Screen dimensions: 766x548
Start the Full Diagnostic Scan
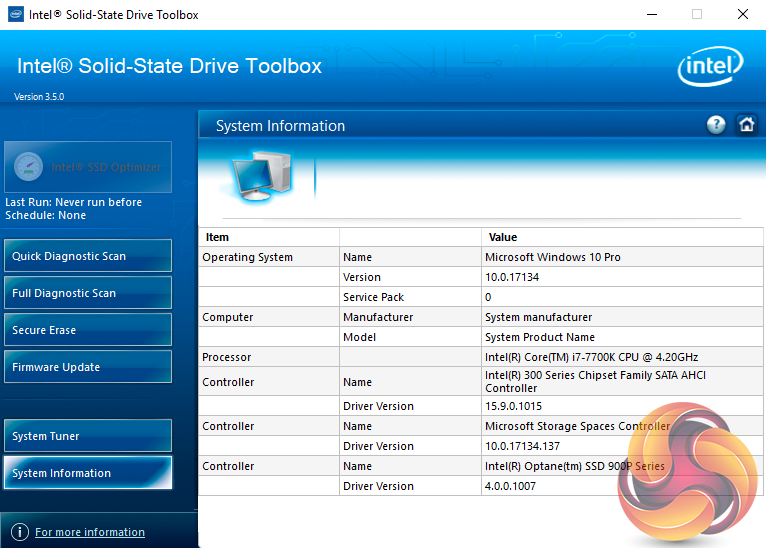pyautogui.click(x=87, y=293)
